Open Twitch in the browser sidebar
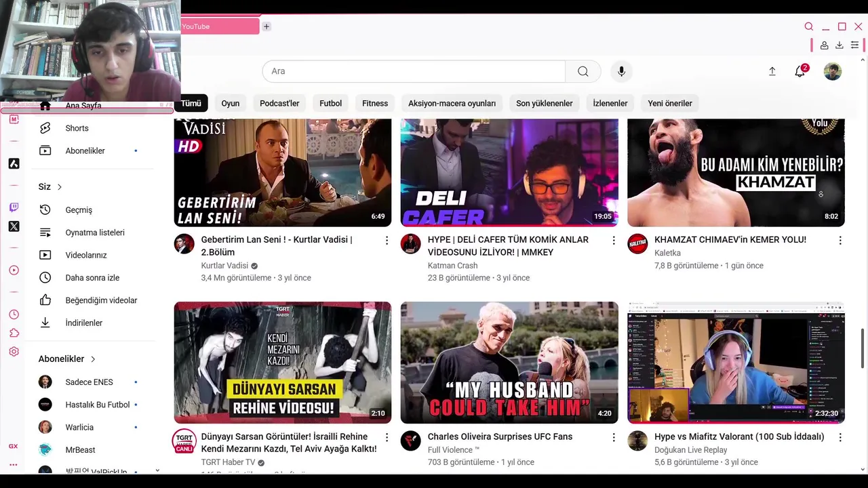 pos(14,207)
